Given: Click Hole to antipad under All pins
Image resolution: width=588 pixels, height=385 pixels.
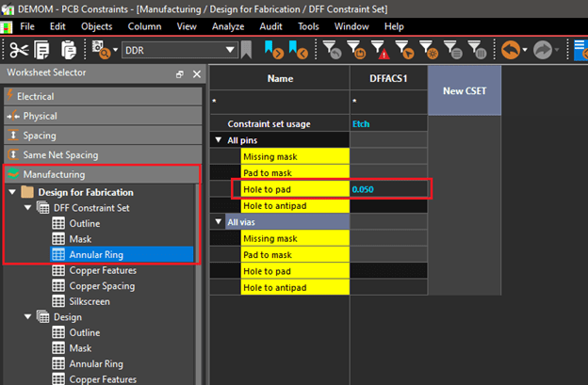Looking at the screenshot, I should (295, 205).
